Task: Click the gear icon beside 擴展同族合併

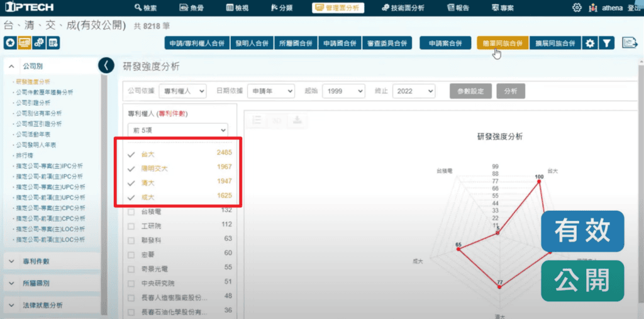Action: (589, 43)
